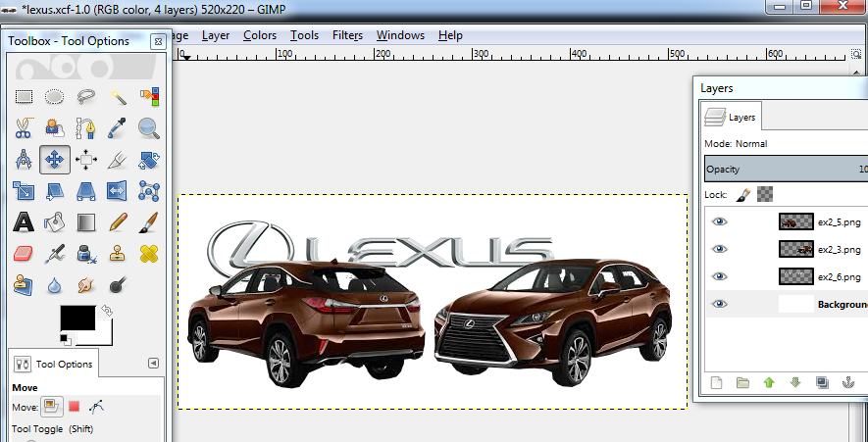Select the Ellipse Select tool
Screen dimensions: 868x442
tap(54, 97)
